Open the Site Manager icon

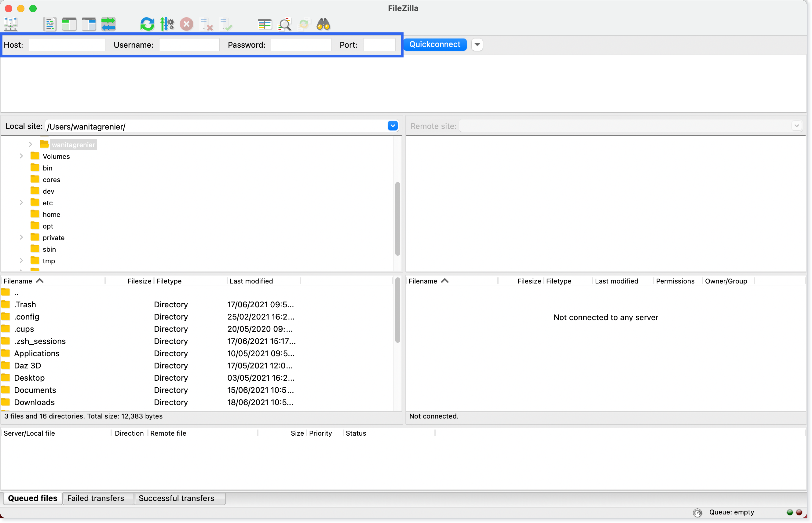pos(11,24)
